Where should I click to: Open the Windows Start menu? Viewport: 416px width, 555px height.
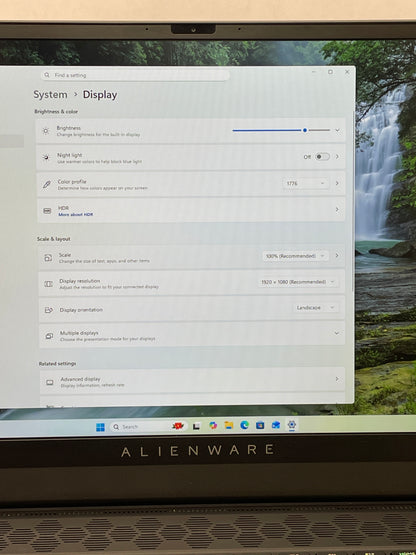pos(101,427)
